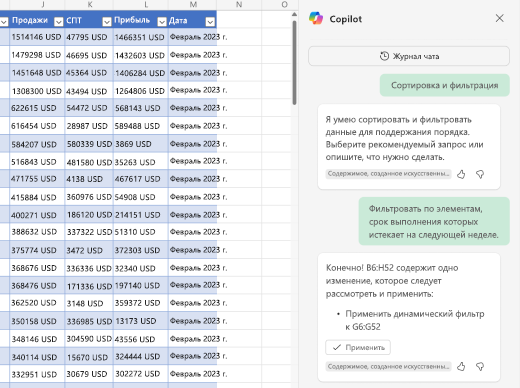
Task: Select column N header
Action: [239, 5]
